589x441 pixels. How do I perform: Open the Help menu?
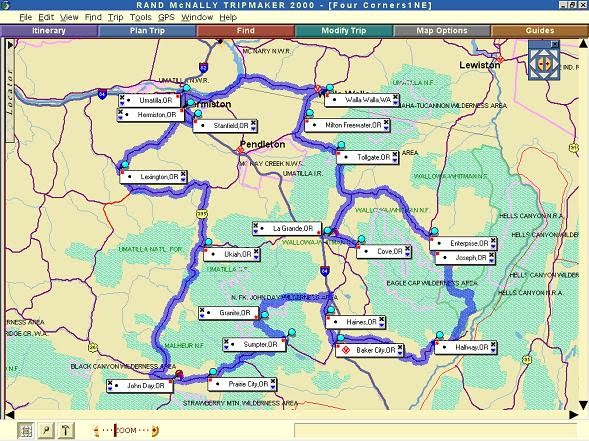tap(228, 17)
